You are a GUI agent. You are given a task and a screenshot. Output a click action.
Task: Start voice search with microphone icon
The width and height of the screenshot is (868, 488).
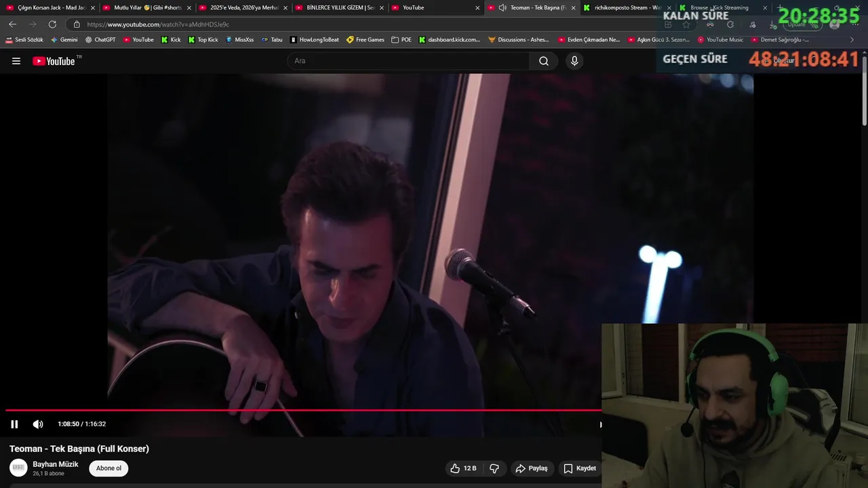point(574,61)
